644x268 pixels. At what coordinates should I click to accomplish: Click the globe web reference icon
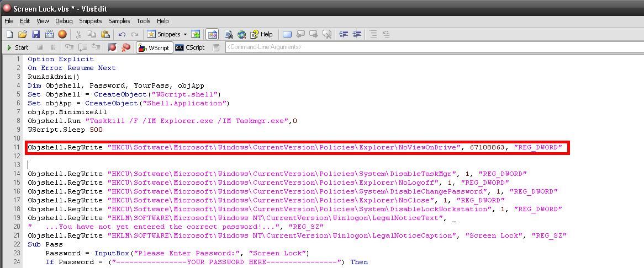coord(242,34)
